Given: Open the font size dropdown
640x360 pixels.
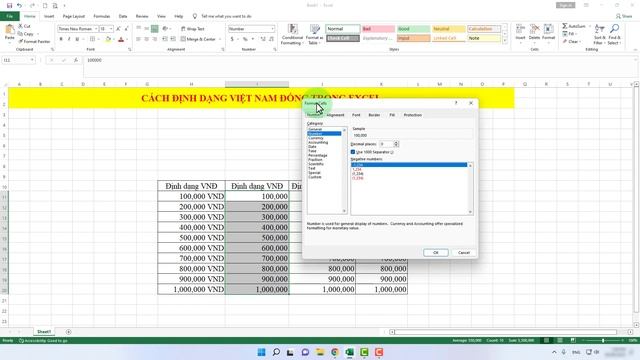Looking at the screenshot, I should pos(111,29).
